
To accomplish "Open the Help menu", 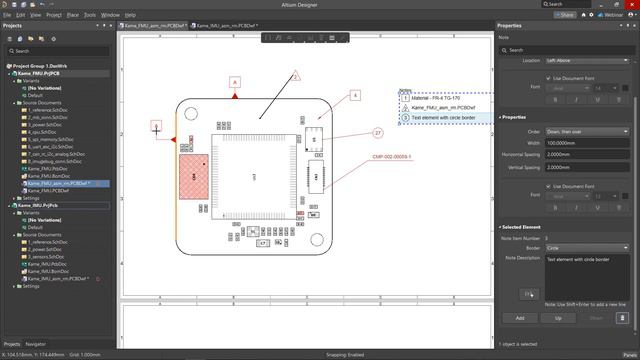I will (130, 15).
